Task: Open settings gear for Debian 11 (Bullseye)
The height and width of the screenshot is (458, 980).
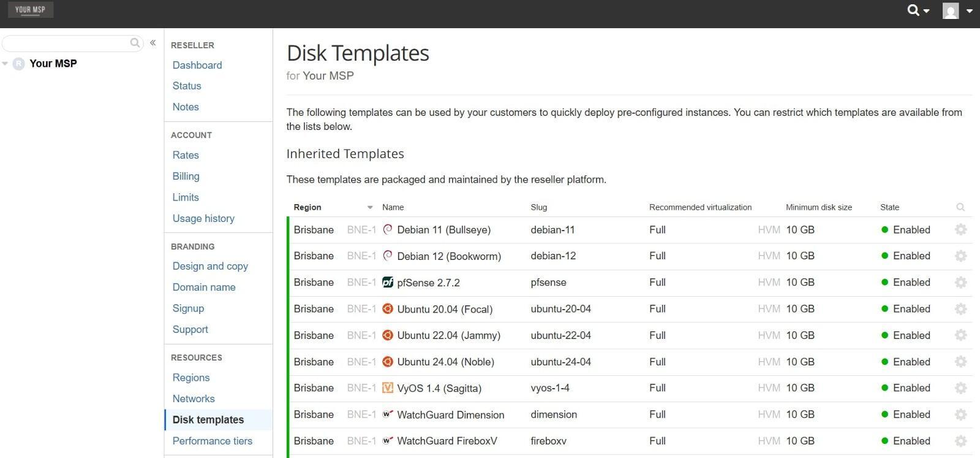Action: tap(960, 230)
